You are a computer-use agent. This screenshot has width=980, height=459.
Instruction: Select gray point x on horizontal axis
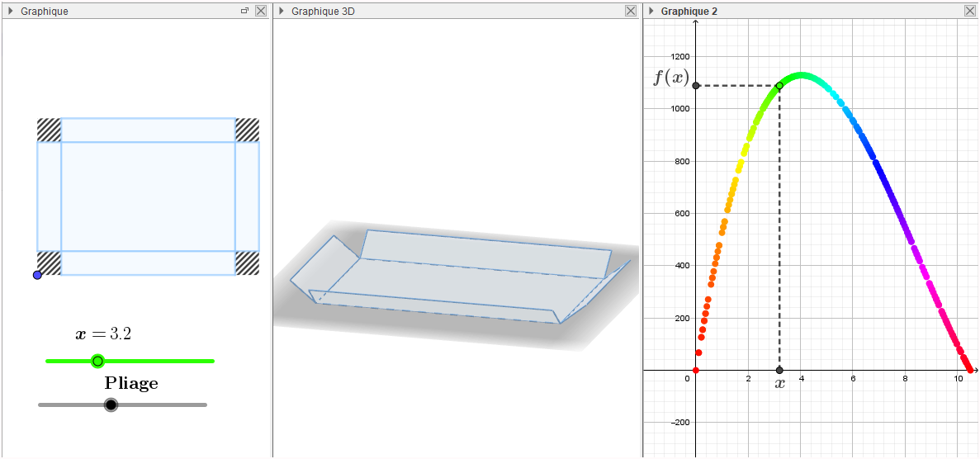point(779,370)
